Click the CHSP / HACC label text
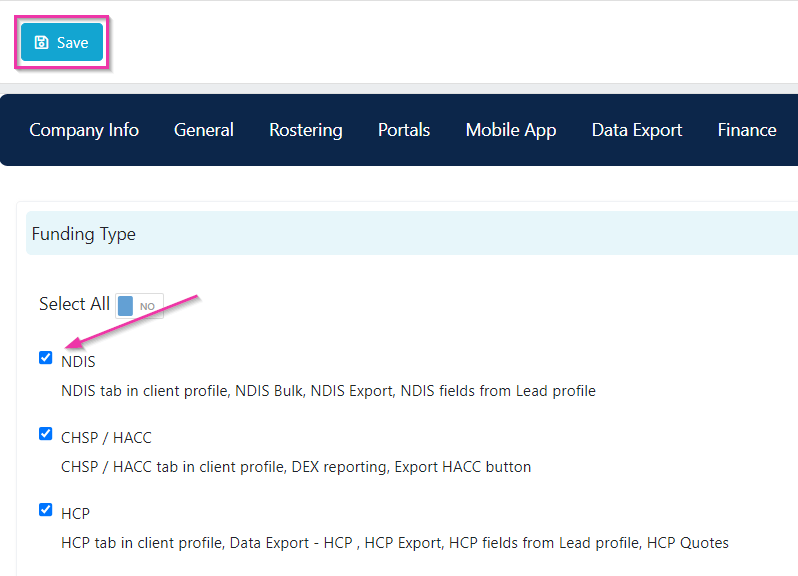Image resolution: width=798 pixels, height=576 pixels. point(106,438)
